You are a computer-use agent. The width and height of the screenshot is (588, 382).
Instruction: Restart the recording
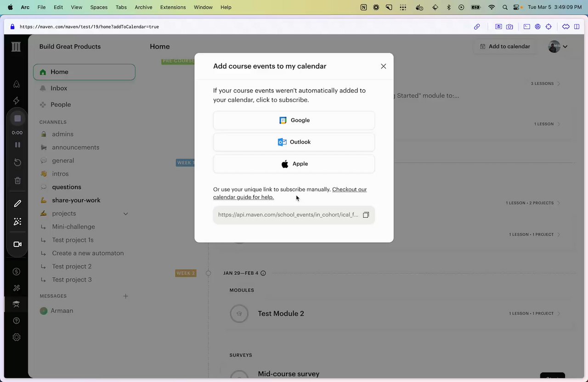(x=17, y=162)
